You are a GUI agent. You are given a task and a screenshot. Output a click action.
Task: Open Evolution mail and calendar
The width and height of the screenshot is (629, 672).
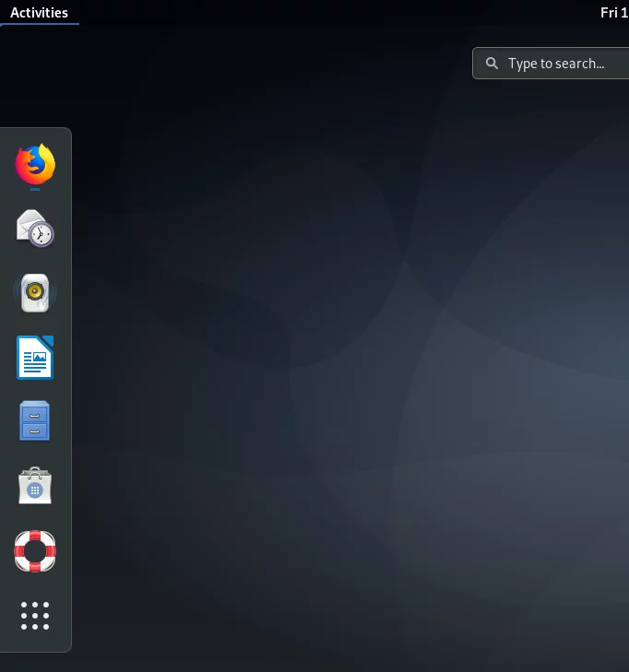35,229
